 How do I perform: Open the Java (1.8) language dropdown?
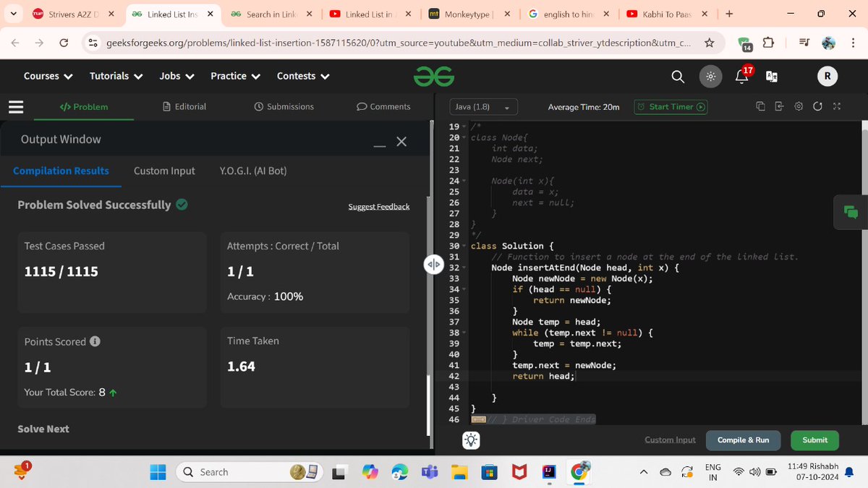tap(483, 107)
